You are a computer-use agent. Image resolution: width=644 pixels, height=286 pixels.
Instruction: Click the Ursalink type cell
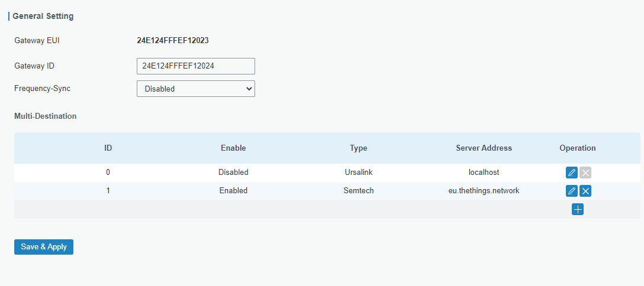pos(358,173)
